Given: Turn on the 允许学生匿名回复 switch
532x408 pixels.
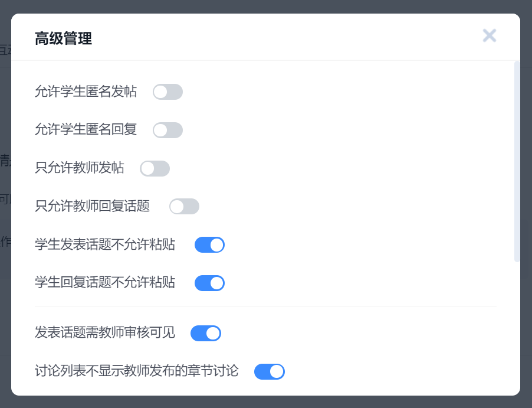Looking at the screenshot, I should pyautogui.click(x=168, y=130).
